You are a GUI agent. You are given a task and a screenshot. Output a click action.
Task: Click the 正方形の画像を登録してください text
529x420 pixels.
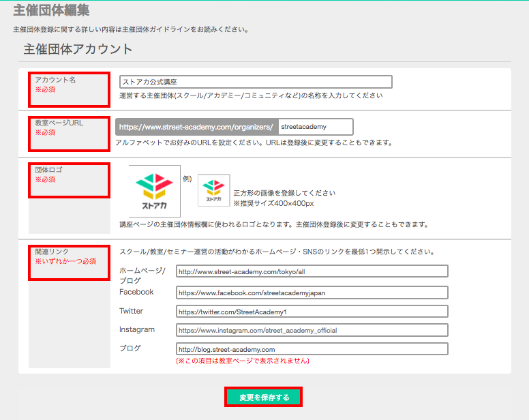pos(284,193)
